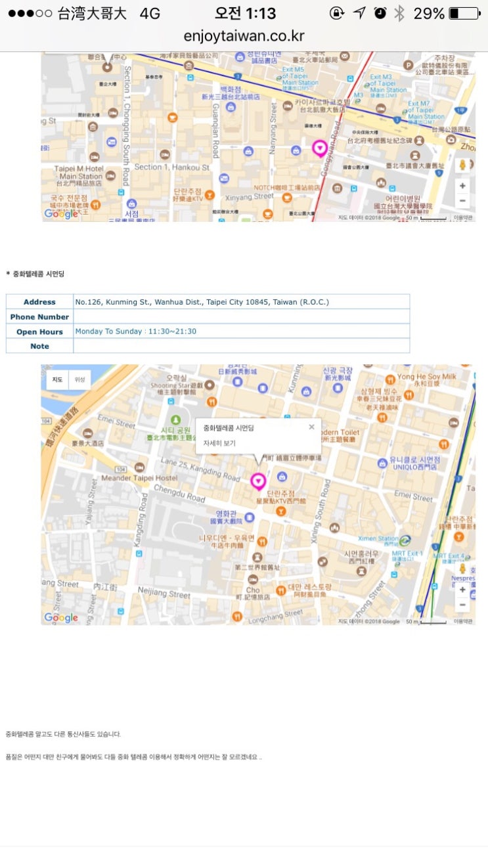
Task: Tap the pink marker on the upper map
Action: coord(319,148)
